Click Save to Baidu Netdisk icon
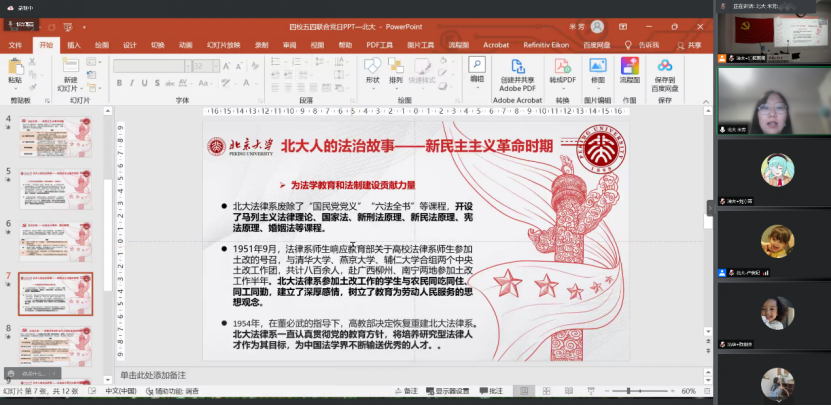831x406 pixels. (665, 66)
